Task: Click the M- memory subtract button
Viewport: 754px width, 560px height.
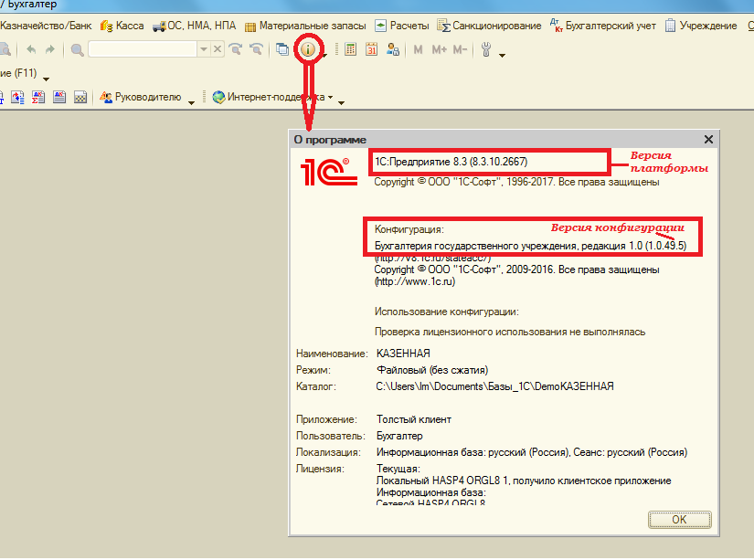Action: tap(460, 49)
